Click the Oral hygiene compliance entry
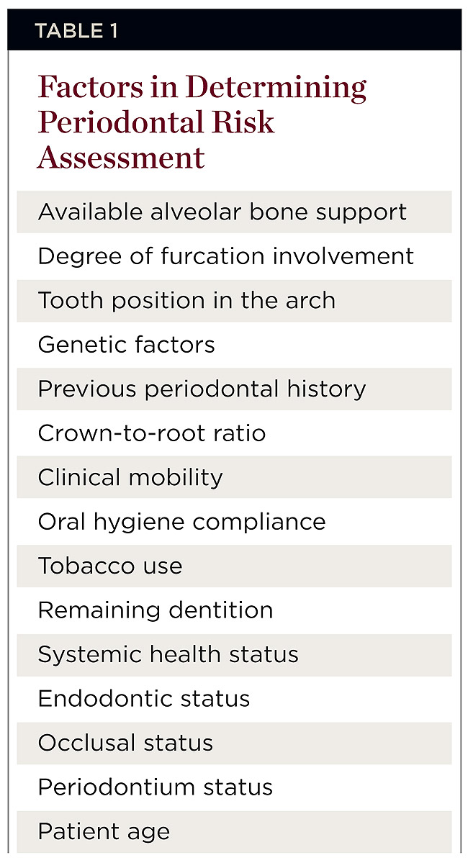 click(x=181, y=522)
